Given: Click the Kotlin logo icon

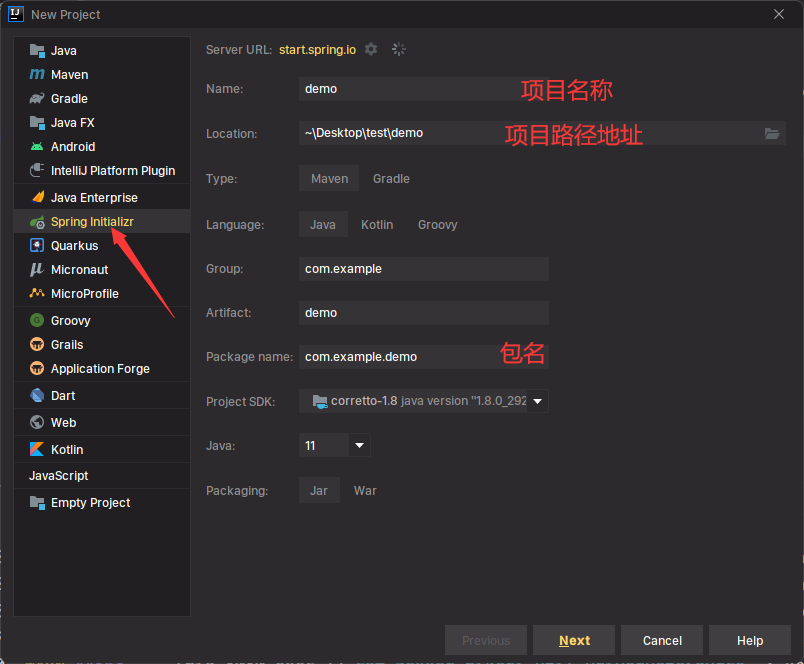Looking at the screenshot, I should point(37,450).
